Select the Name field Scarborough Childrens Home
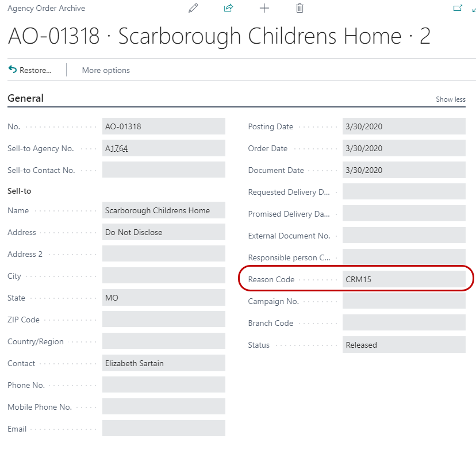476x450 pixels. (x=163, y=210)
